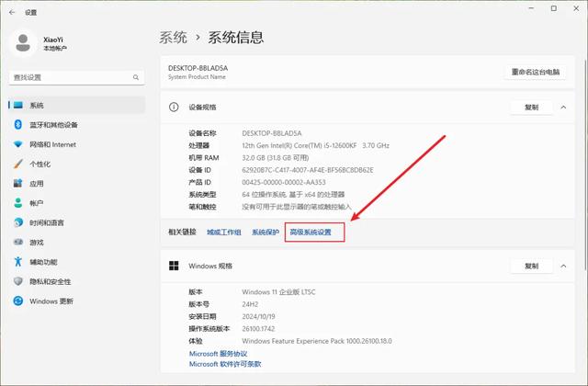Click the network Wi-Fi icon in sidebar
Screen dimensions: 588x386
pyautogui.click(x=18, y=144)
